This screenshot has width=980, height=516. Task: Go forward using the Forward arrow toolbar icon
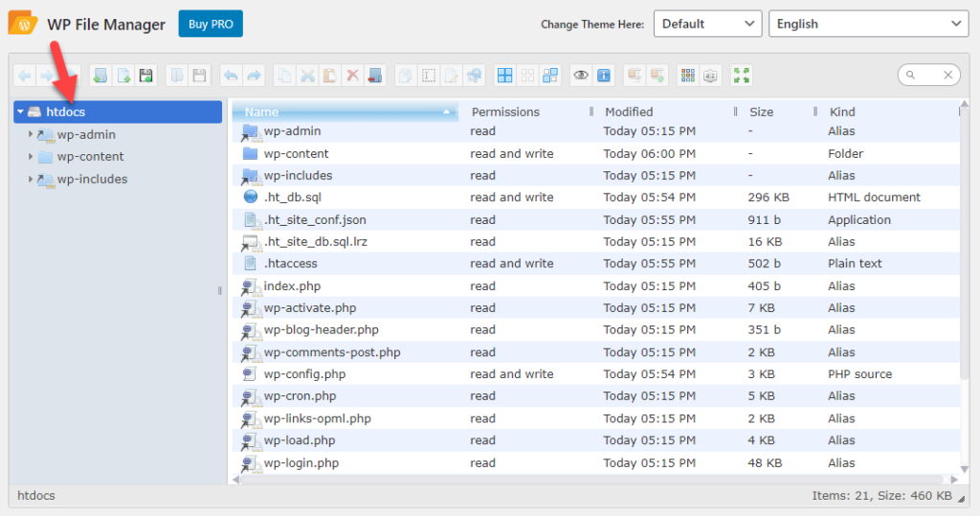click(47, 76)
